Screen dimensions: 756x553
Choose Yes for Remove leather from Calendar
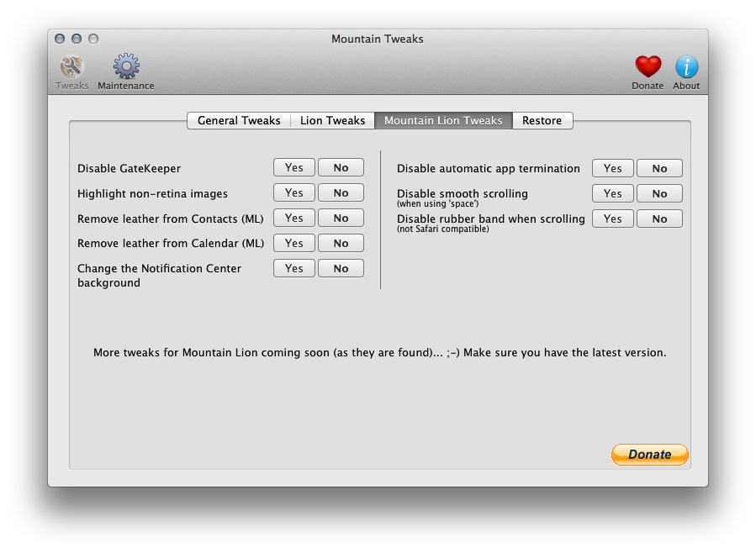pyautogui.click(x=294, y=243)
